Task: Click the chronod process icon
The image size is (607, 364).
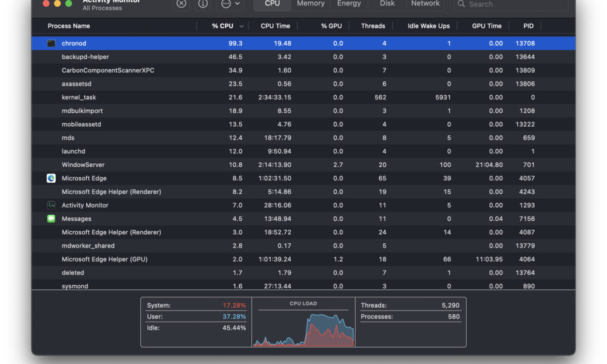Action: 51,43
